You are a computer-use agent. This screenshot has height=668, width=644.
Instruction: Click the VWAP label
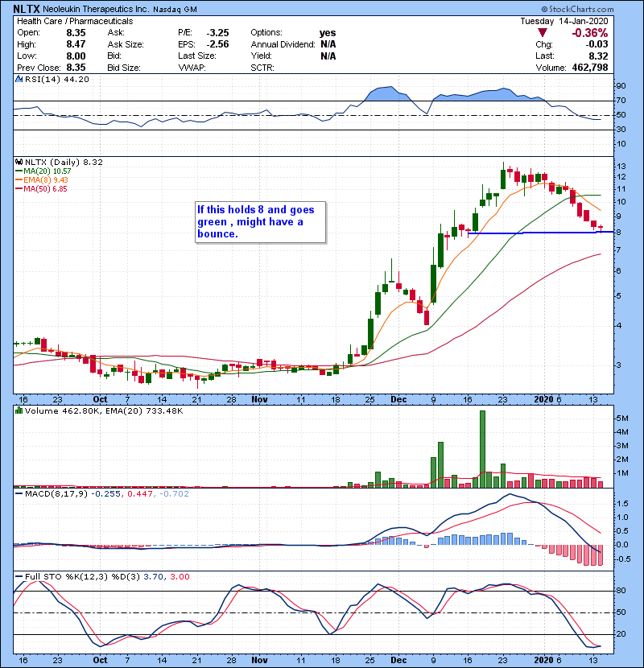(x=192, y=68)
